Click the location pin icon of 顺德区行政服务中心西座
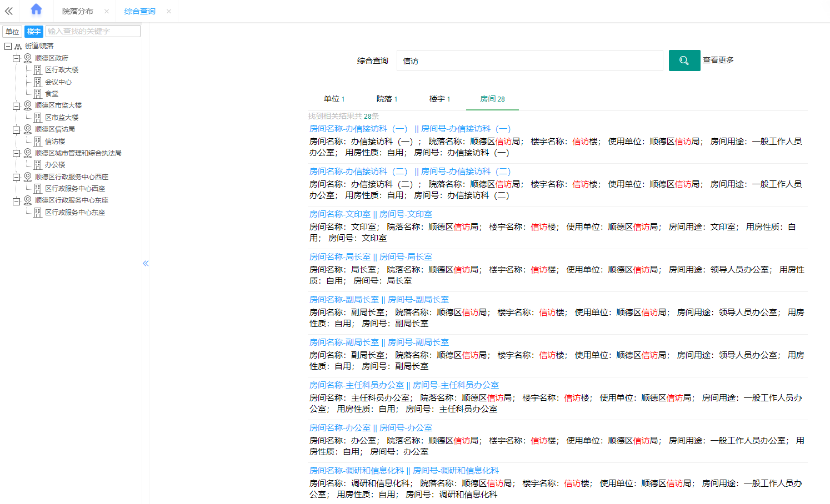This screenshot has width=830, height=504. point(28,177)
